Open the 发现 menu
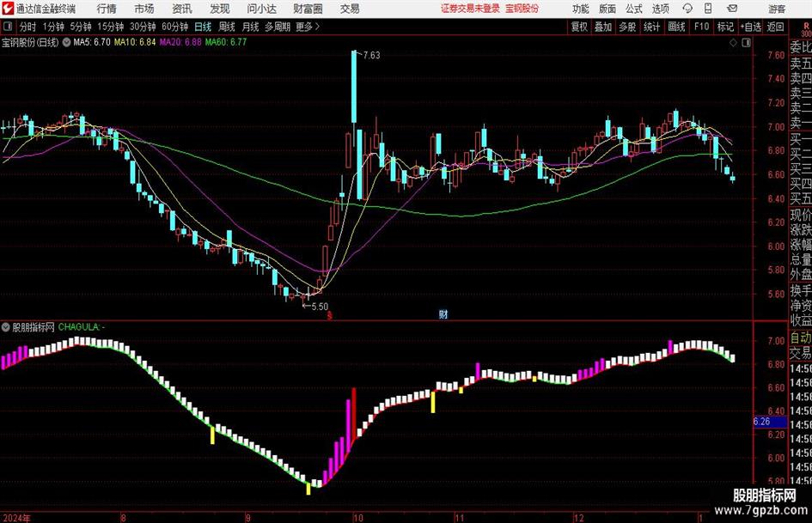 click(x=220, y=9)
